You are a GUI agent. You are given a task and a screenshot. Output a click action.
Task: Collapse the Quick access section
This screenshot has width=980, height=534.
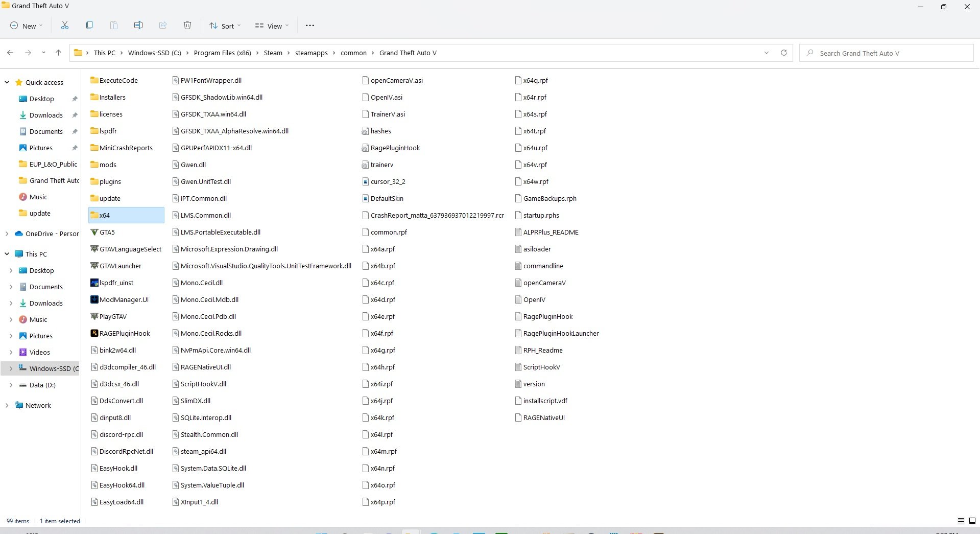click(7, 82)
